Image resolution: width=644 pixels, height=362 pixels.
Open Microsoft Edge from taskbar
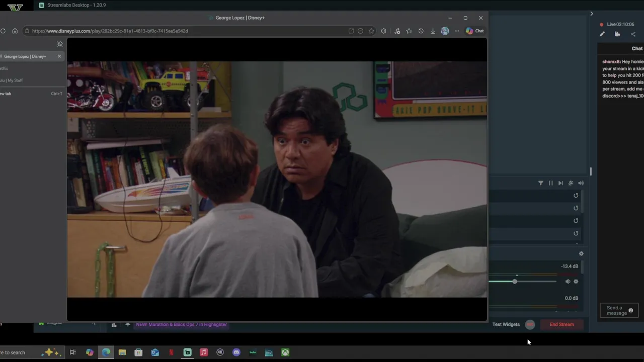pyautogui.click(x=106, y=352)
